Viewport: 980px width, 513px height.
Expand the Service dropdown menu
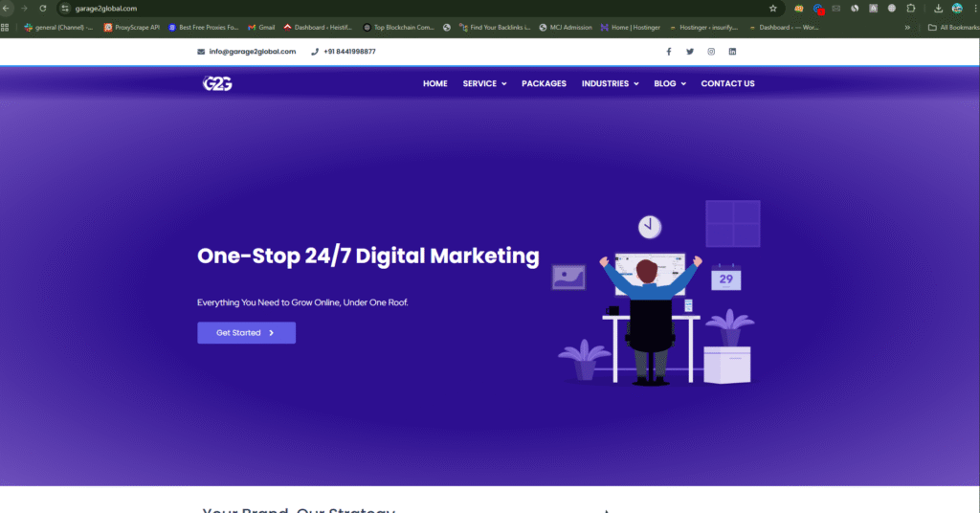coord(484,84)
